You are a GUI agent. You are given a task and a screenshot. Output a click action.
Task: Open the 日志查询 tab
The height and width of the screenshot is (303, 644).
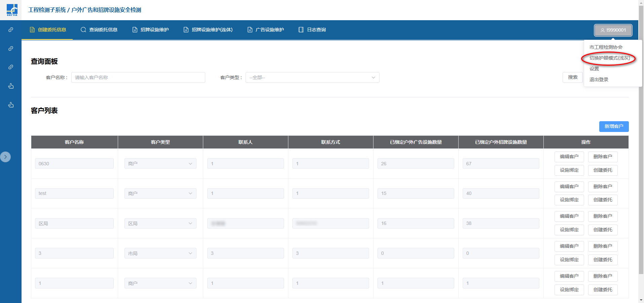pos(312,30)
